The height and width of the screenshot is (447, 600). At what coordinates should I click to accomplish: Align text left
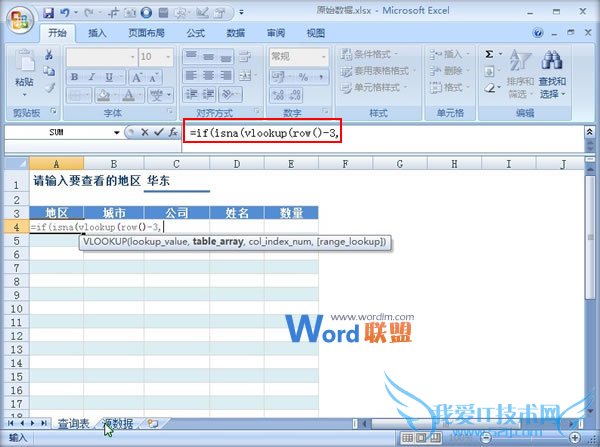191,75
